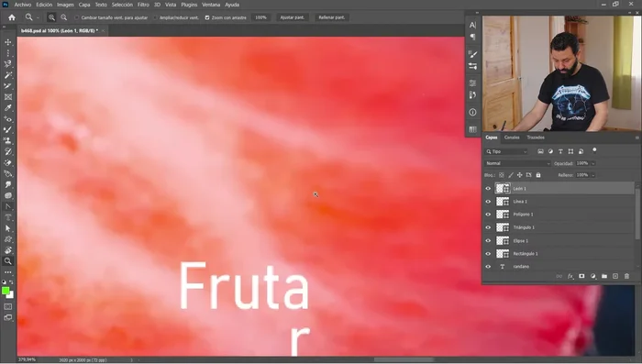642x364 pixels.
Task: Filter layers by type T icon
Action: tap(560, 151)
